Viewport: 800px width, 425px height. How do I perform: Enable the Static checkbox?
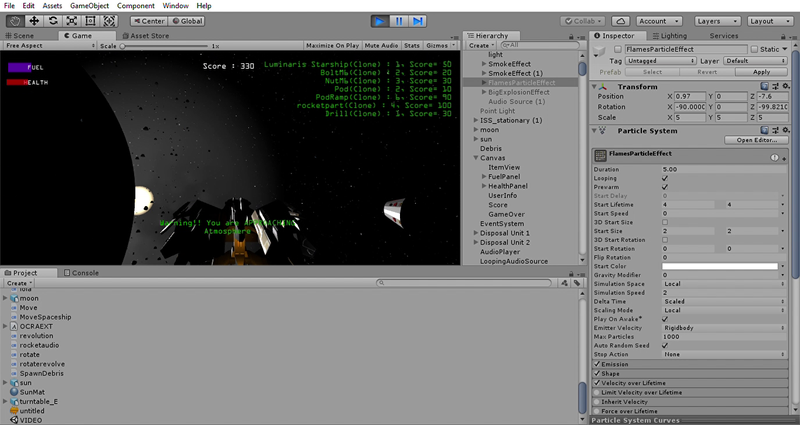755,49
